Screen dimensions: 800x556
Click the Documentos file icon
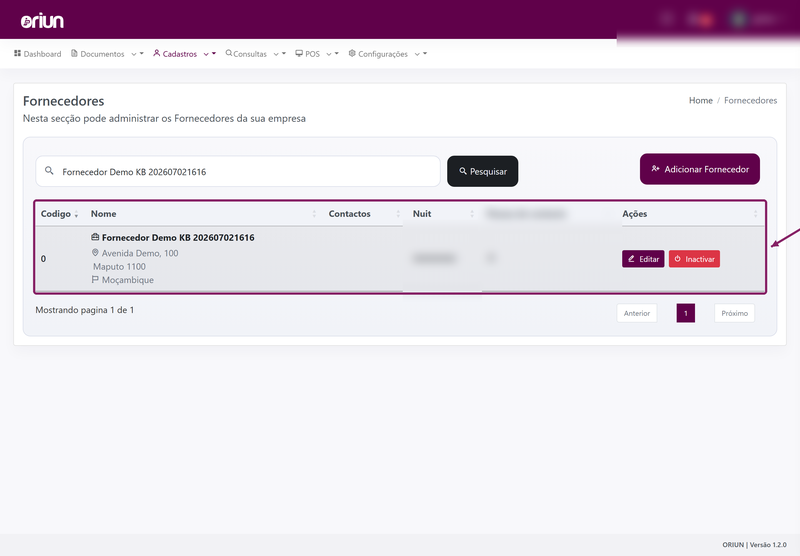click(x=74, y=53)
